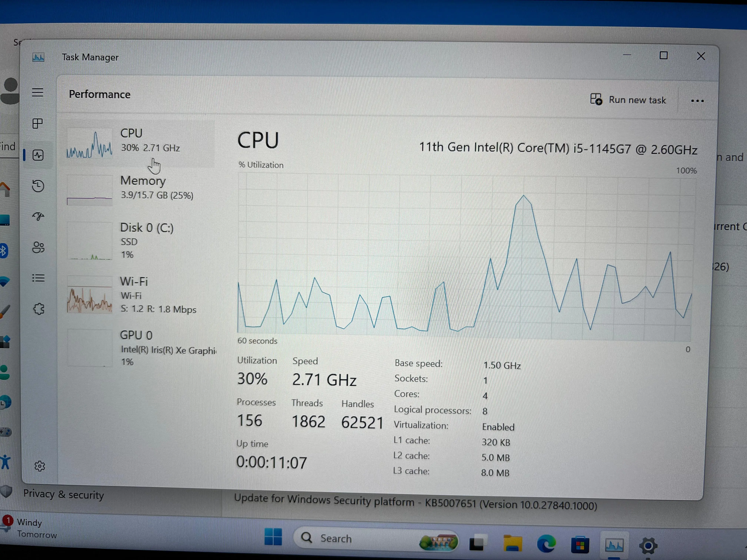The width and height of the screenshot is (747, 560).
Task: Open Task Manager settings gear icon
Action: click(40, 466)
